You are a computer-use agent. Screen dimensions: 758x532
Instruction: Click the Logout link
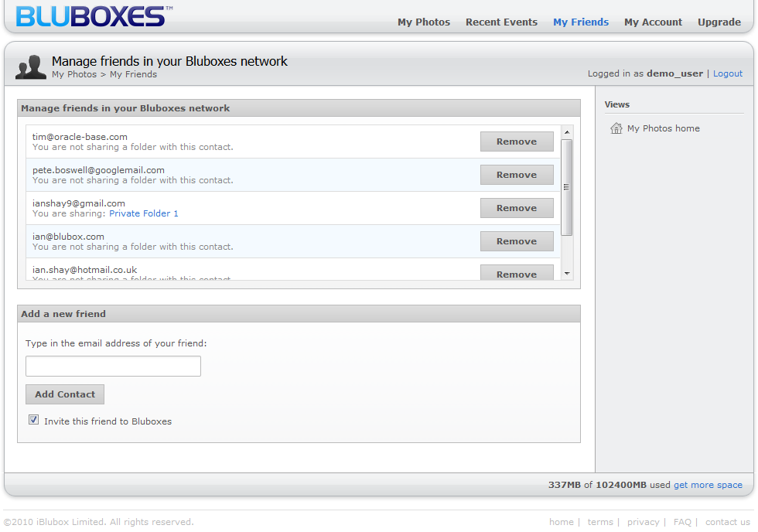coord(728,73)
